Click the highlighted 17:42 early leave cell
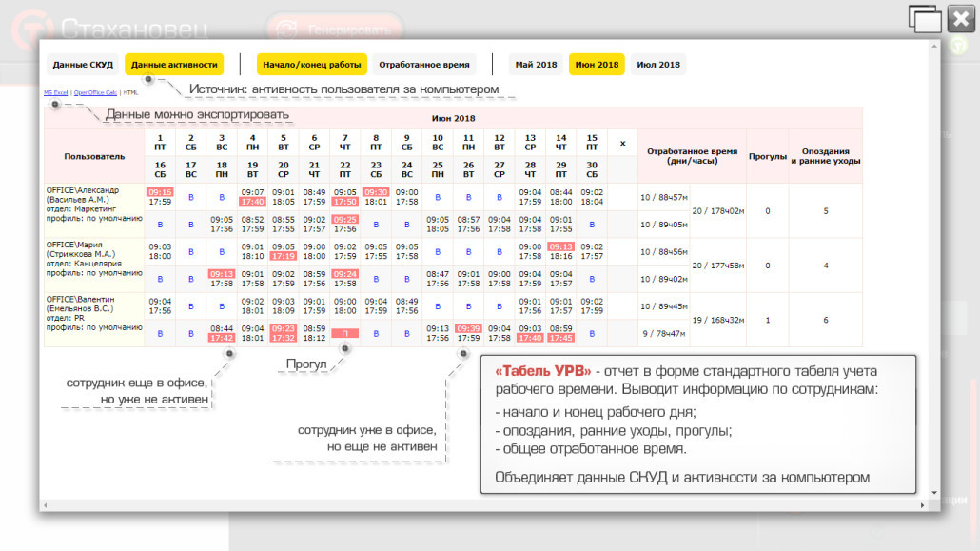This screenshot has width=980, height=551. [222, 339]
